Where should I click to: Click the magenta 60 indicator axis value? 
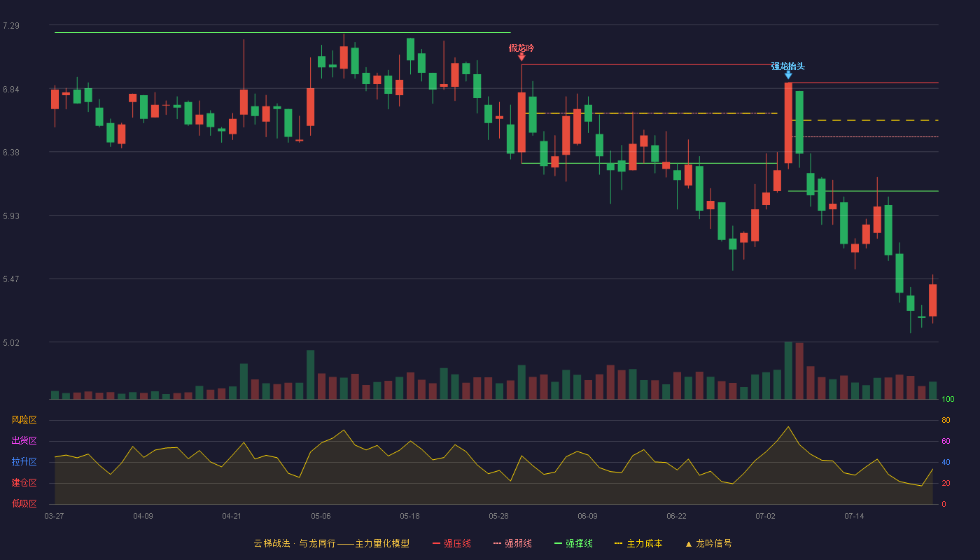[x=946, y=442]
